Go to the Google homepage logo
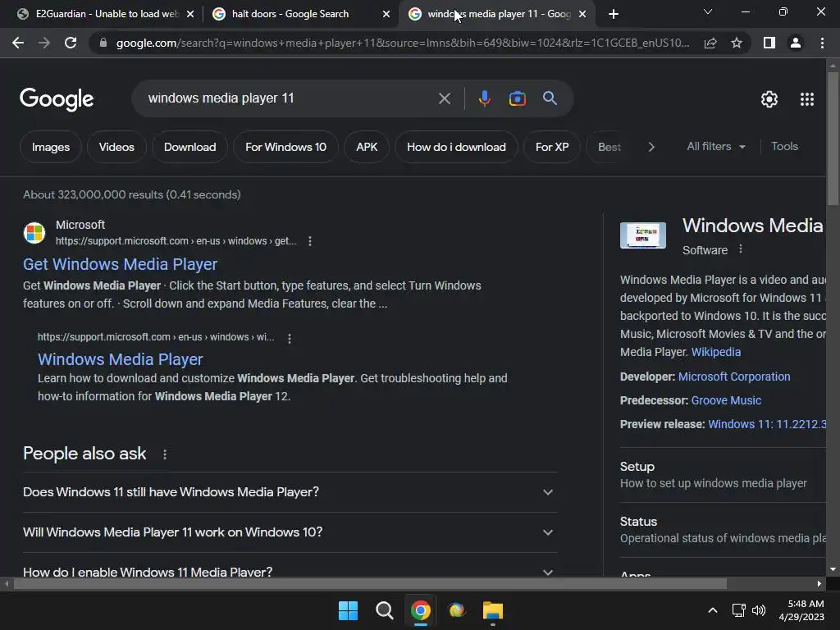Viewport: 840px width, 630px height. pos(57,99)
